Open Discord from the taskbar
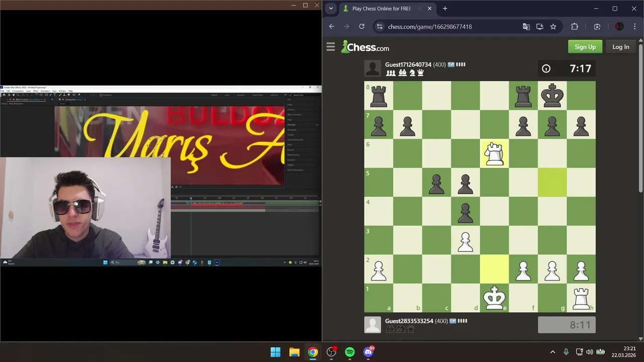Viewport: 644px width, 362px height. 368,352
